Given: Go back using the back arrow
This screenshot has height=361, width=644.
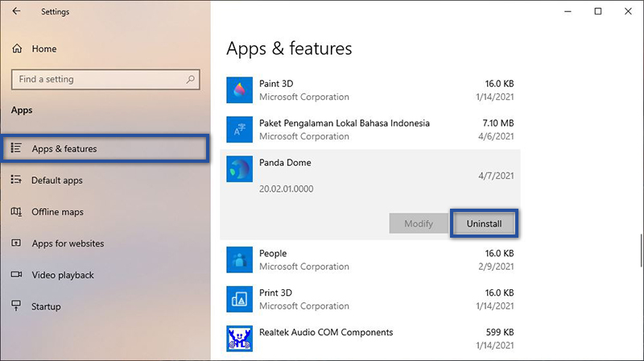Looking at the screenshot, I should (x=17, y=12).
